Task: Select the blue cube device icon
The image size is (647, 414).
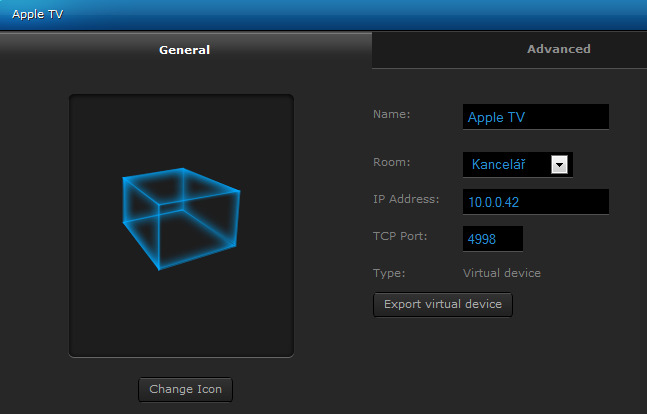Action: (x=181, y=219)
